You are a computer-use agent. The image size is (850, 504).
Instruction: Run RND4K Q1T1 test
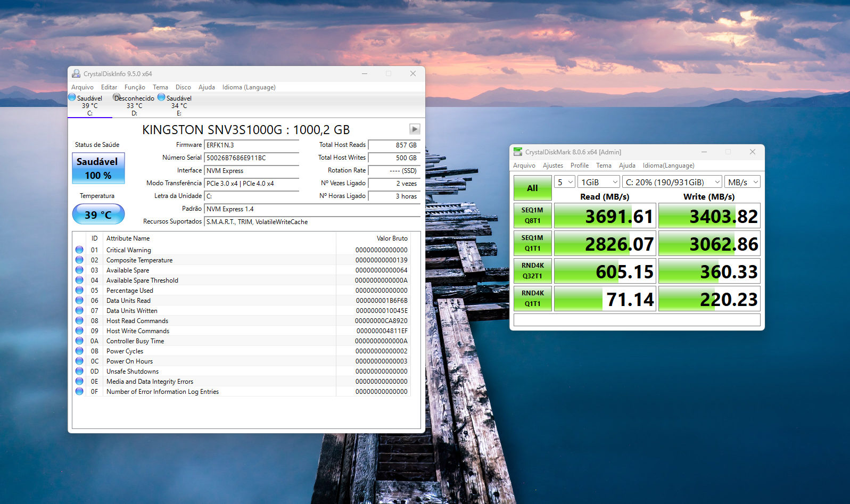pyautogui.click(x=532, y=299)
